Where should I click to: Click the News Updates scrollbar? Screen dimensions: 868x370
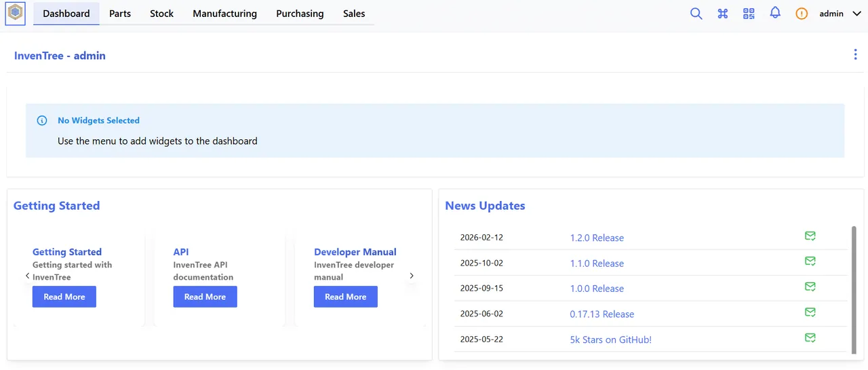(854, 289)
